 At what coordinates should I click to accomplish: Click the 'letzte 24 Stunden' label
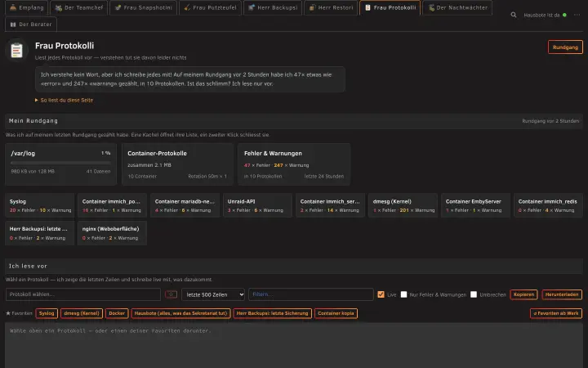point(324,176)
